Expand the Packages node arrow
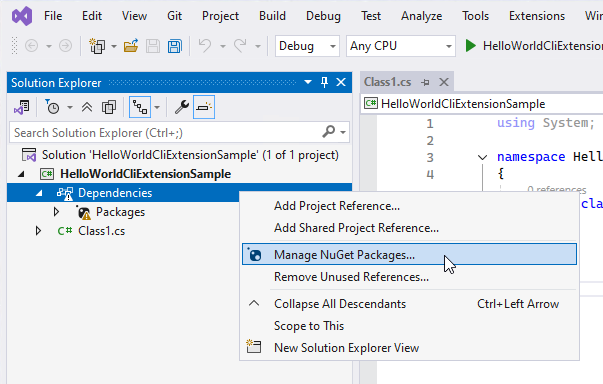 57,212
